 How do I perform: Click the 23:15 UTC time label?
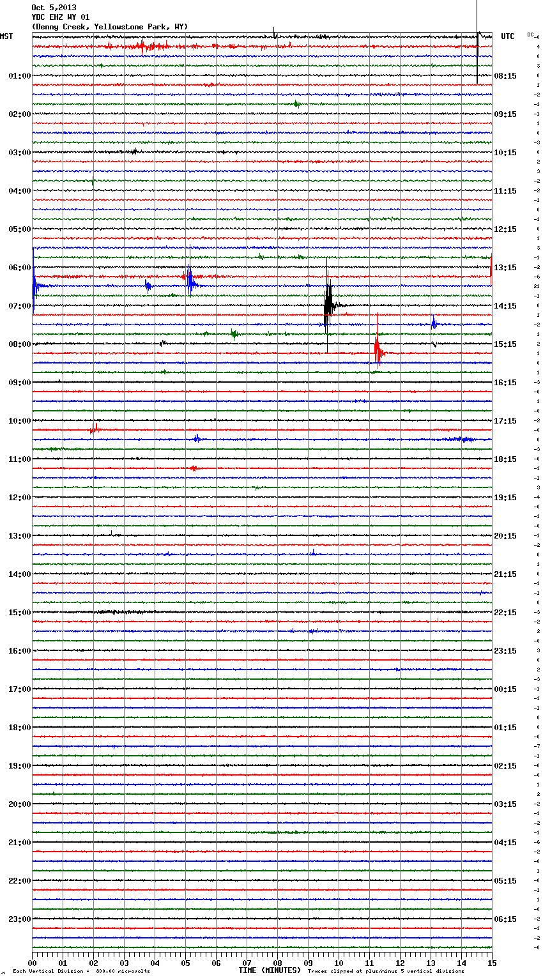pos(505,651)
